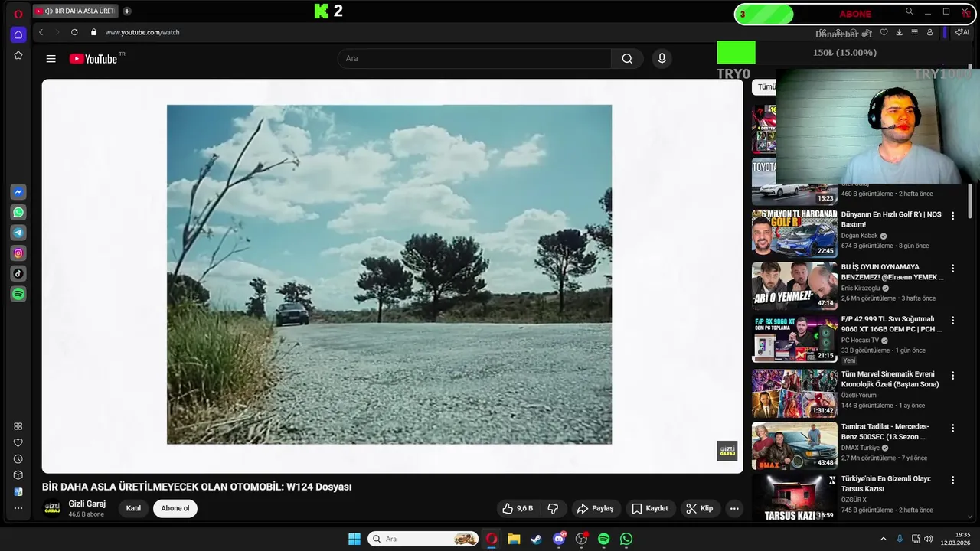
Task: Open Steam from taskbar
Action: coord(536,539)
